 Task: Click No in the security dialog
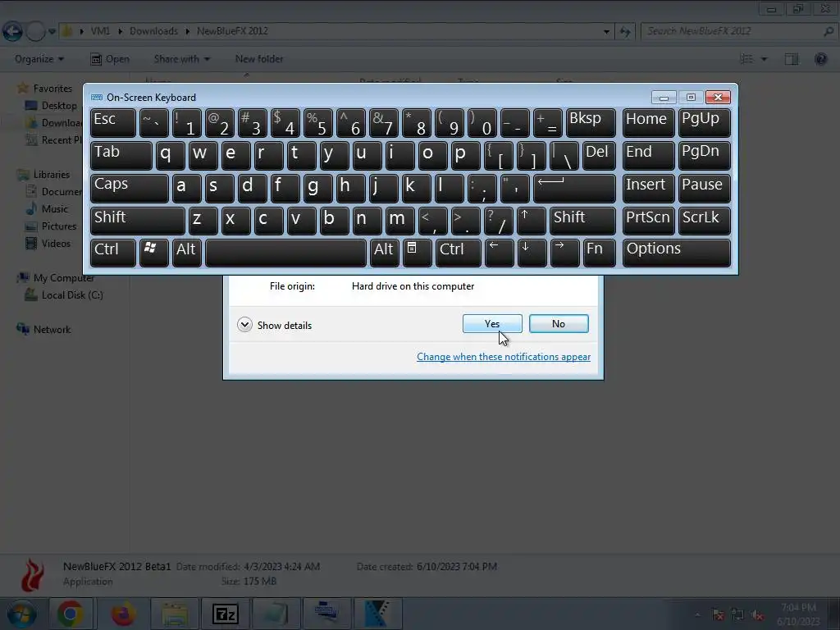pyautogui.click(x=558, y=323)
